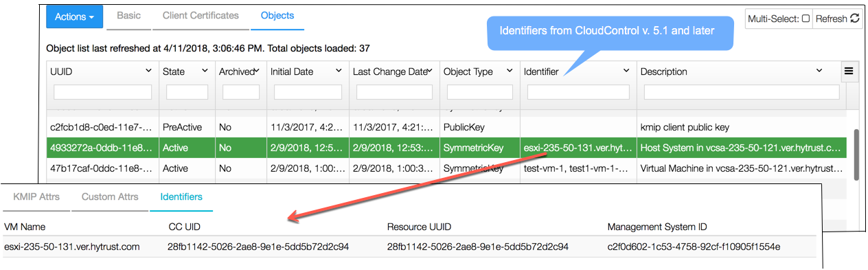Open the Custom Attrs tab
Viewport: 868px width, 270px height.
tap(110, 197)
